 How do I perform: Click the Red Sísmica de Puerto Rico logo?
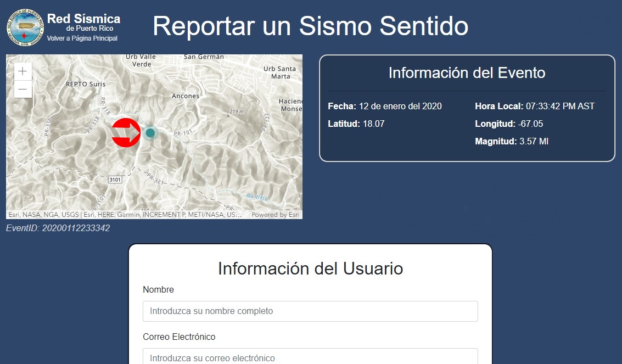tap(25, 27)
